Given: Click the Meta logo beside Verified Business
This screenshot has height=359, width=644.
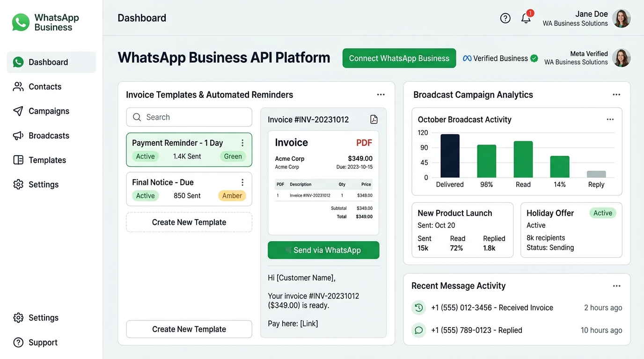Looking at the screenshot, I should (467, 58).
